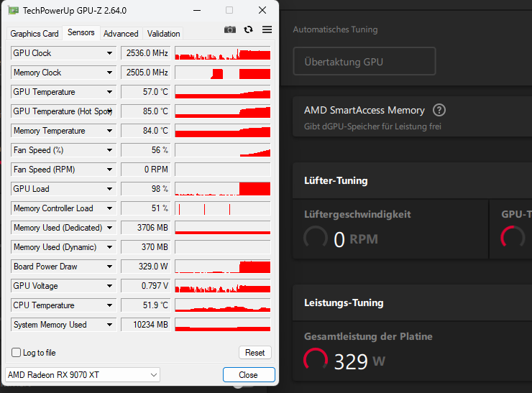Click the 2536.0 MHz GPU Clock value
The height and width of the screenshot is (393, 532).
[x=145, y=53]
